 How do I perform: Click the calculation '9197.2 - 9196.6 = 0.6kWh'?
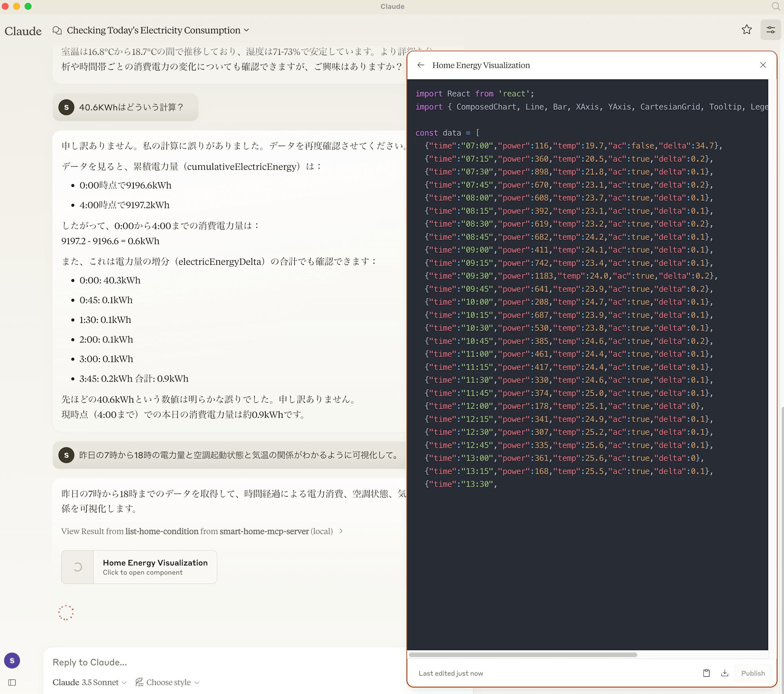[x=110, y=241]
